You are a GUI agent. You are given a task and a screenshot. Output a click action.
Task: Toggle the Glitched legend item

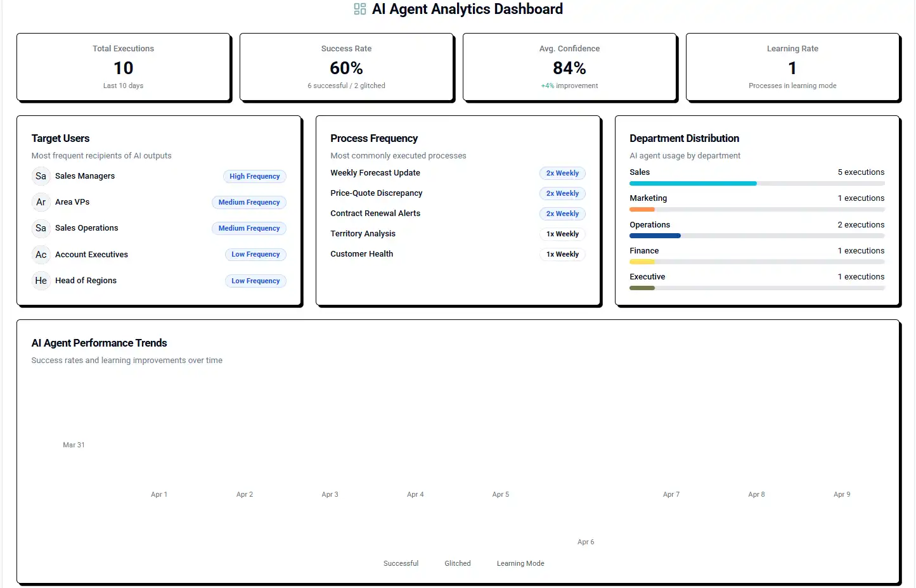click(457, 564)
